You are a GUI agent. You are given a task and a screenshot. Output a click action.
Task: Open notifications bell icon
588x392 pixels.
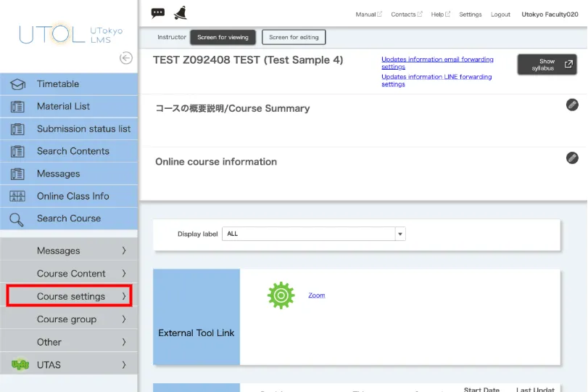click(x=181, y=13)
